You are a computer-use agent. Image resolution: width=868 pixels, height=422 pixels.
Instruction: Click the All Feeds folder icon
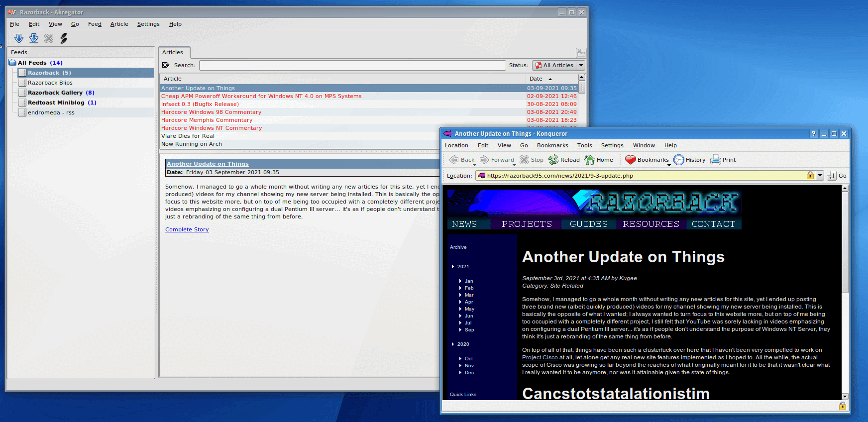(x=12, y=63)
